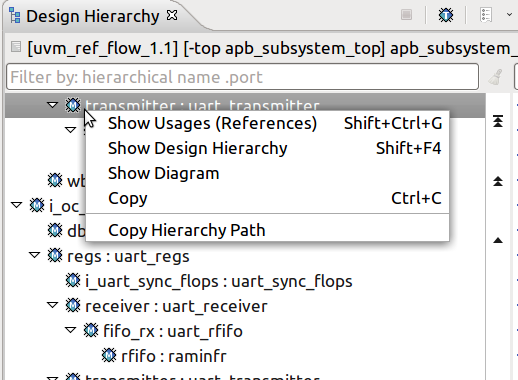Choose Copy in the context menu
The height and width of the screenshot is (380, 518).
[x=267, y=198]
